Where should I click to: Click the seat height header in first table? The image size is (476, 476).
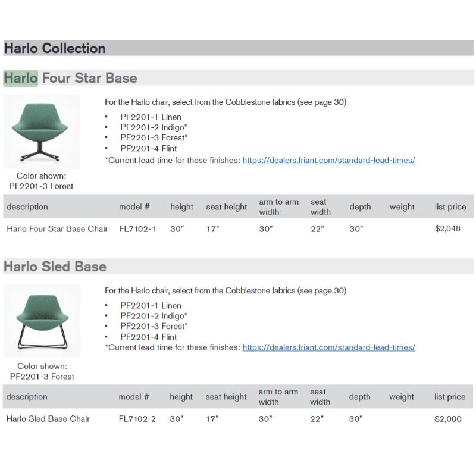(x=227, y=207)
